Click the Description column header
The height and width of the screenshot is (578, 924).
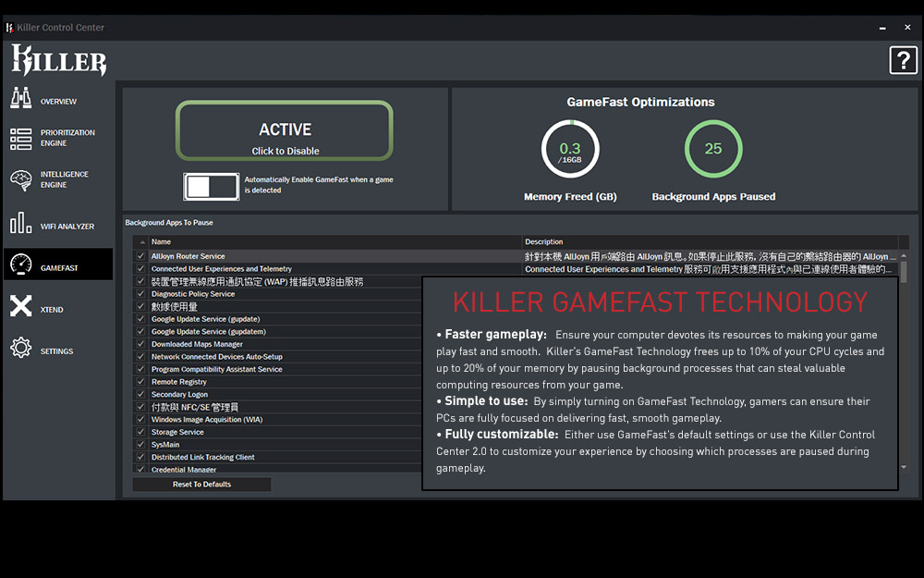[x=543, y=242]
